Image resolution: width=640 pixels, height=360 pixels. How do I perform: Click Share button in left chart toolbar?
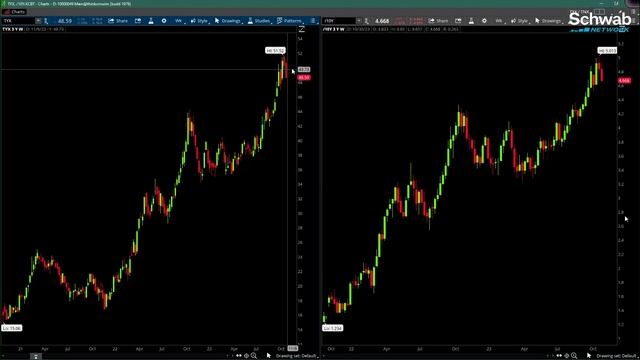tap(118, 21)
